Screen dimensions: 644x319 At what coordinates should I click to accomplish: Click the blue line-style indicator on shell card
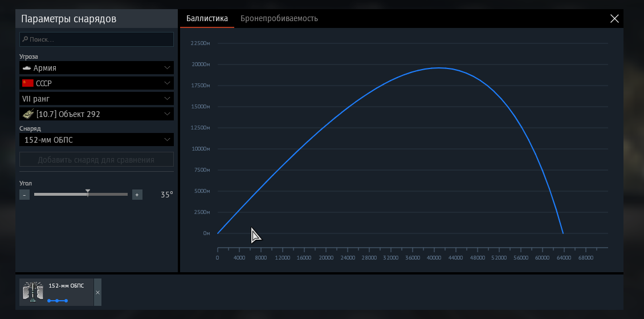57,300
